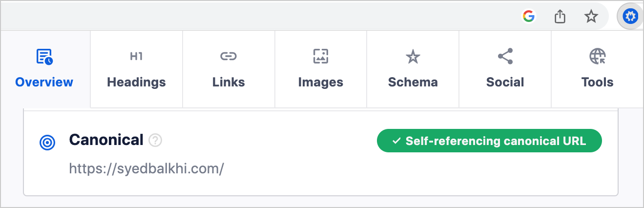Image resolution: width=644 pixels, height=208 pixels.
Task: Click the blue Canonical target icon
Action: pos(47,143)
